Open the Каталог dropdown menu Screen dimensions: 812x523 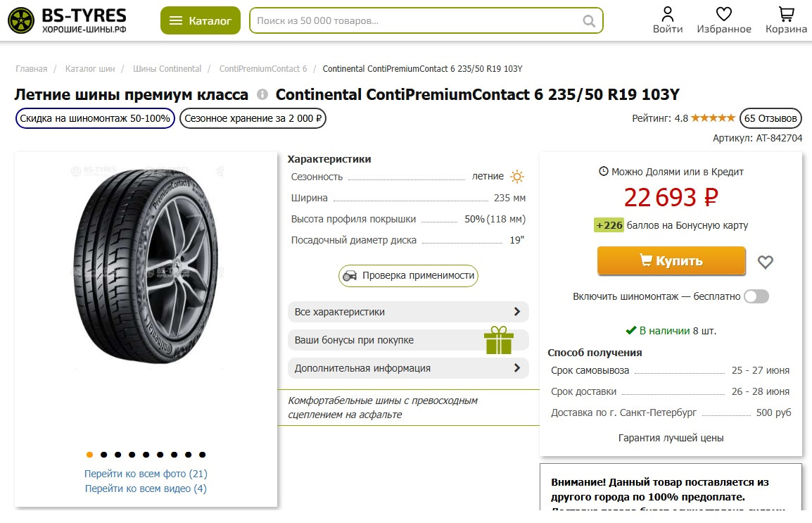pos(201,21)
